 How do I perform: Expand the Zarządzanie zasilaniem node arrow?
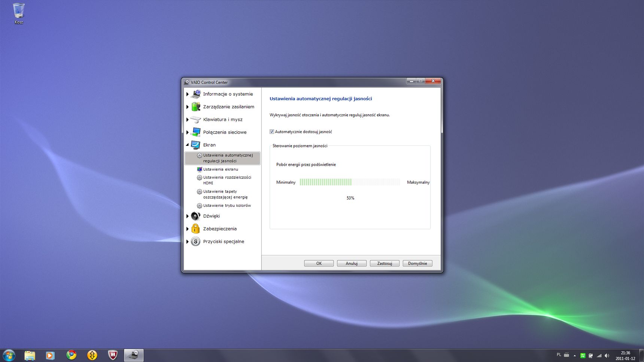click(x=188, y=107)
